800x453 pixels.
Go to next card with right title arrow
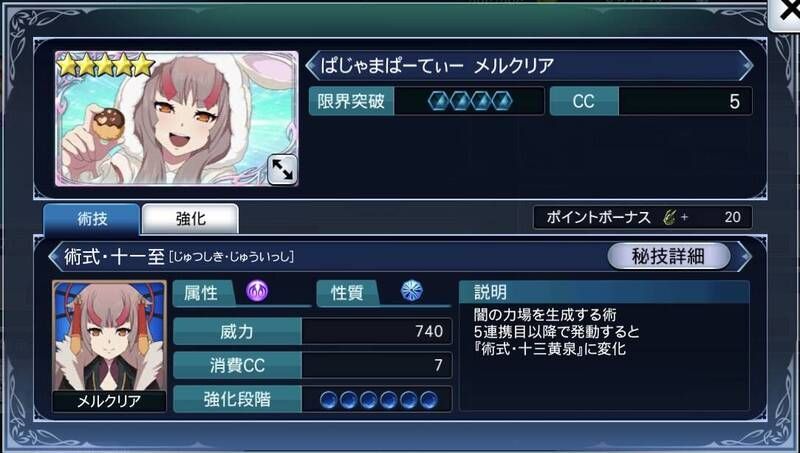point(747,66)
